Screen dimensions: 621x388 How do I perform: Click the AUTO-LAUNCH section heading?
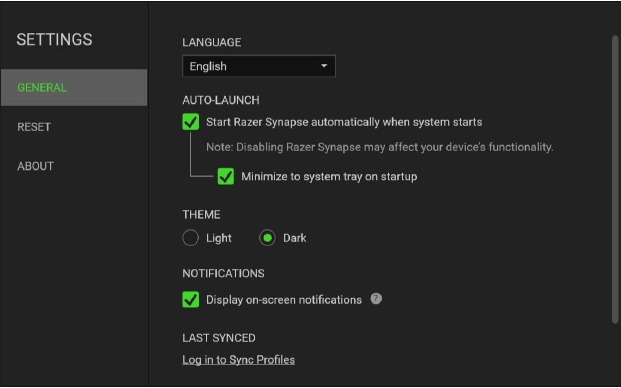click(221, 100)
